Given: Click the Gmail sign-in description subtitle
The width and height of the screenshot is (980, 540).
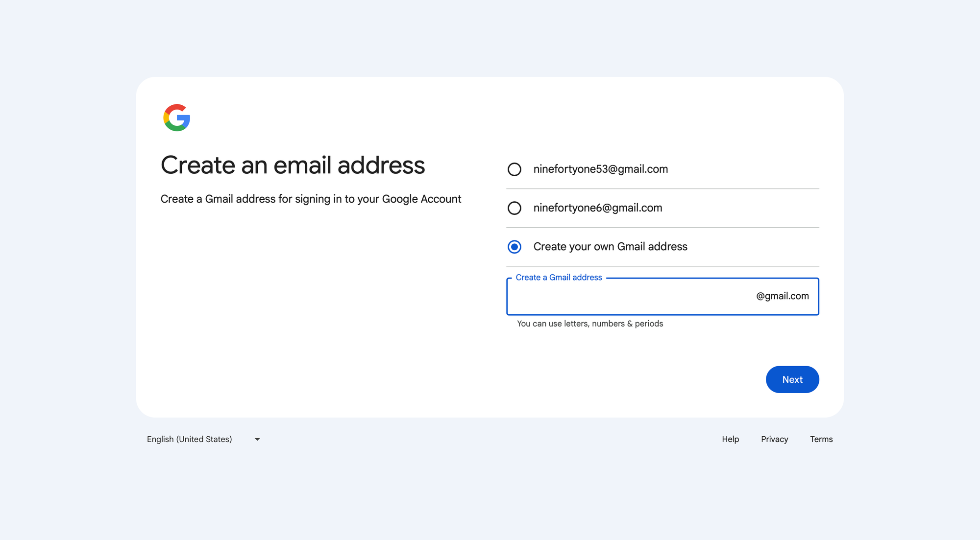Looking at the screenshot, I should tap(311, 199).
